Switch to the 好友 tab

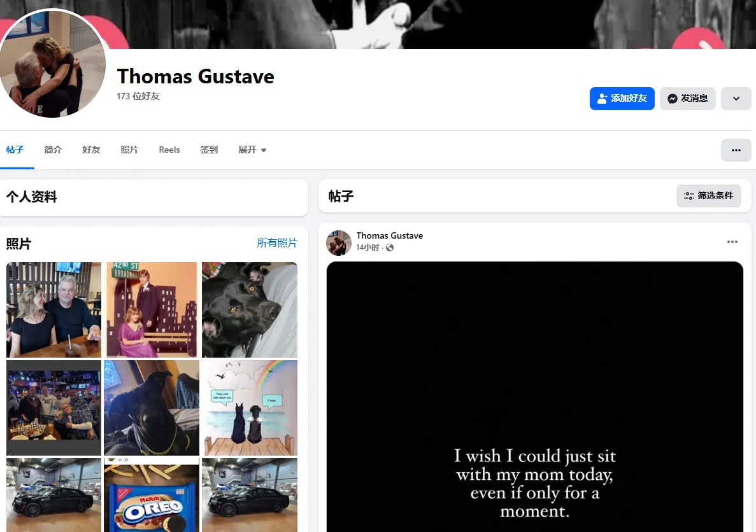coord(91,150)
